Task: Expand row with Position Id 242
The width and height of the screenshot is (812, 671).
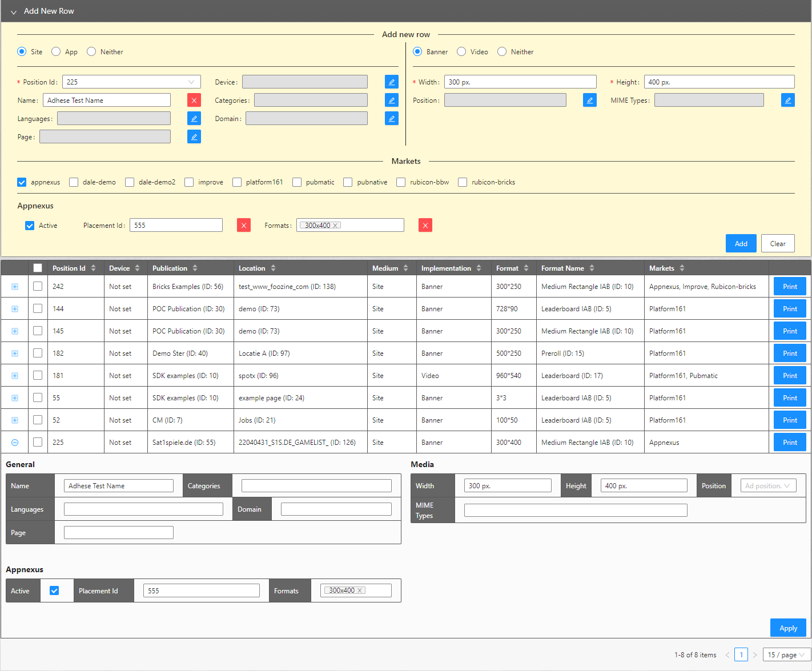Action: (15, 287)
